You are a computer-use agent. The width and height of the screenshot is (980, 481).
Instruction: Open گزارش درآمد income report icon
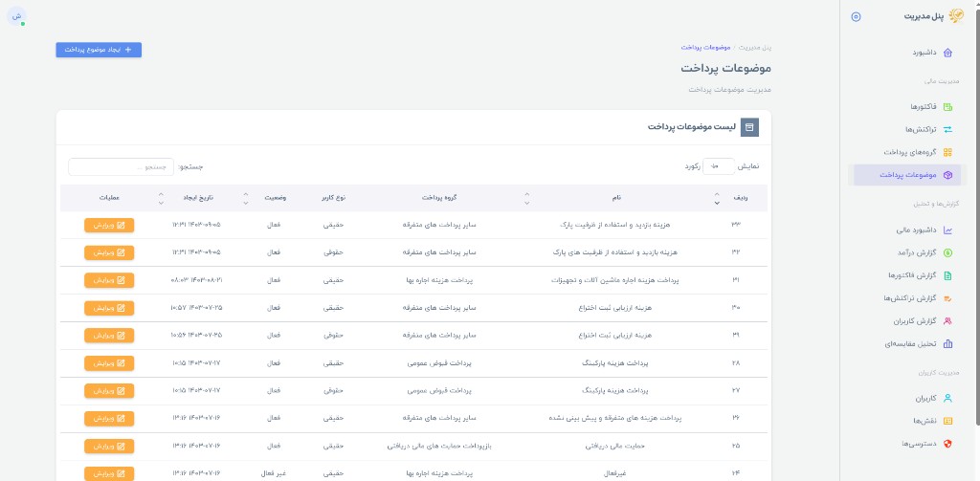947,252
